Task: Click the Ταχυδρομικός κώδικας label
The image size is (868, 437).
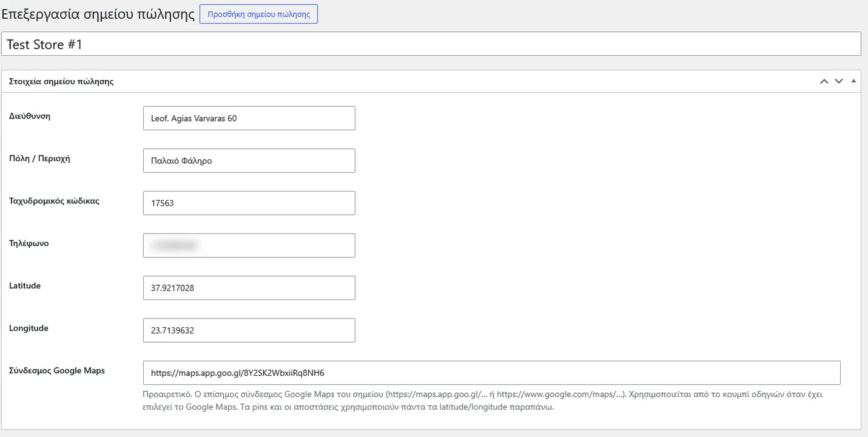Action: (x=55, y=201)
